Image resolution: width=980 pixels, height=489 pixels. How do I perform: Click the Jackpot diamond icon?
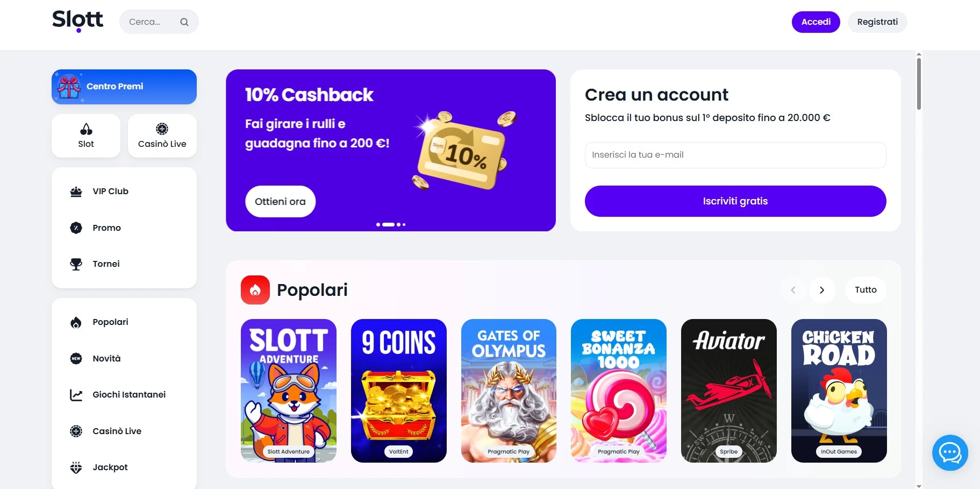76,467
